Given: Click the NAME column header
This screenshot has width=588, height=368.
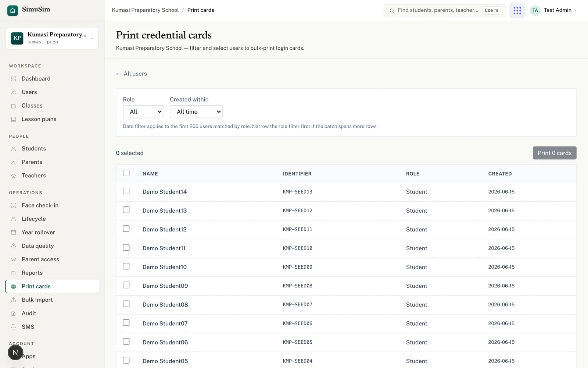Looking at the screenshot, I should coord(150,174).
